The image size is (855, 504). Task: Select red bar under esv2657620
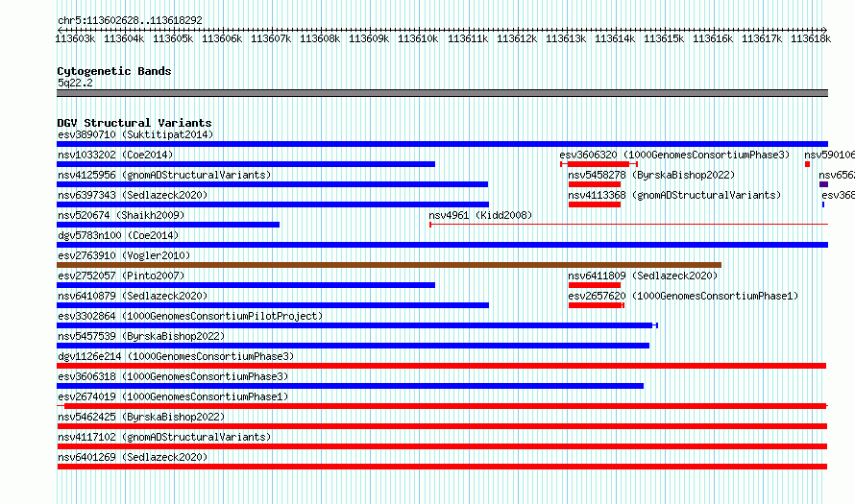pyautogui.click(x=596, y=305)
